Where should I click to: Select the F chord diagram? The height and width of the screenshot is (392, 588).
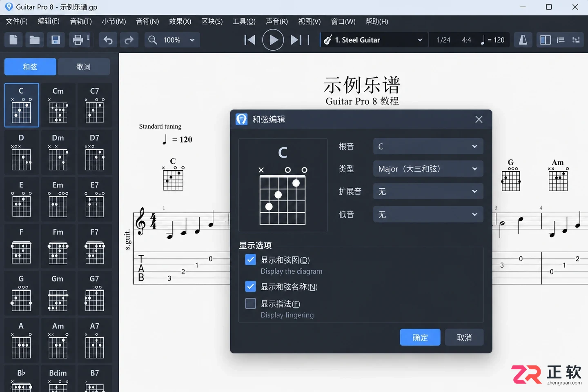[22, 246]
